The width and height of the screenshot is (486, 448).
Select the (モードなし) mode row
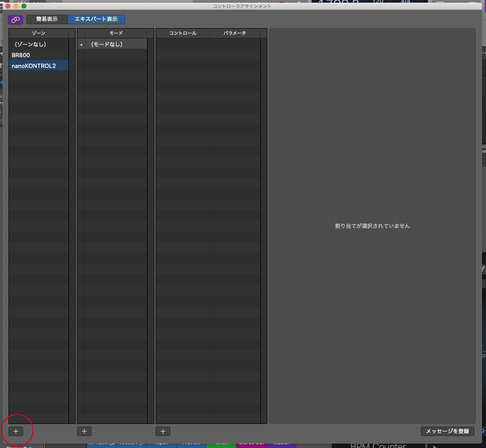click(x=112, y=44)
